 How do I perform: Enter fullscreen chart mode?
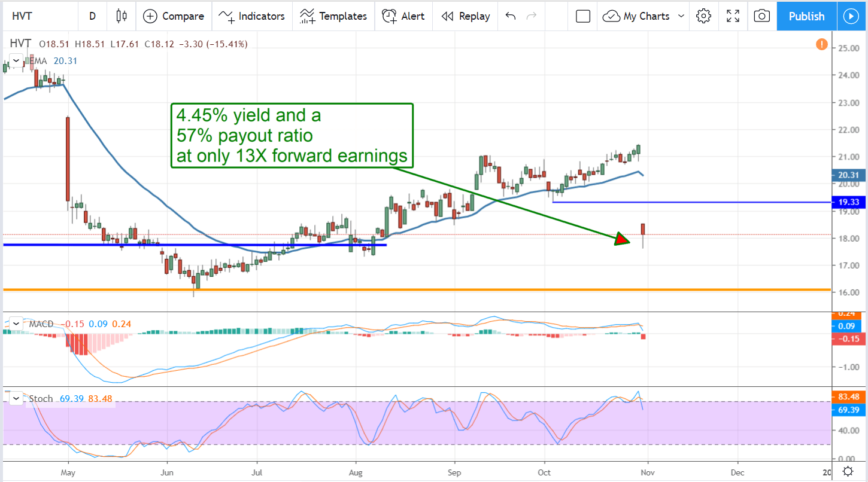tap(733, 16)
